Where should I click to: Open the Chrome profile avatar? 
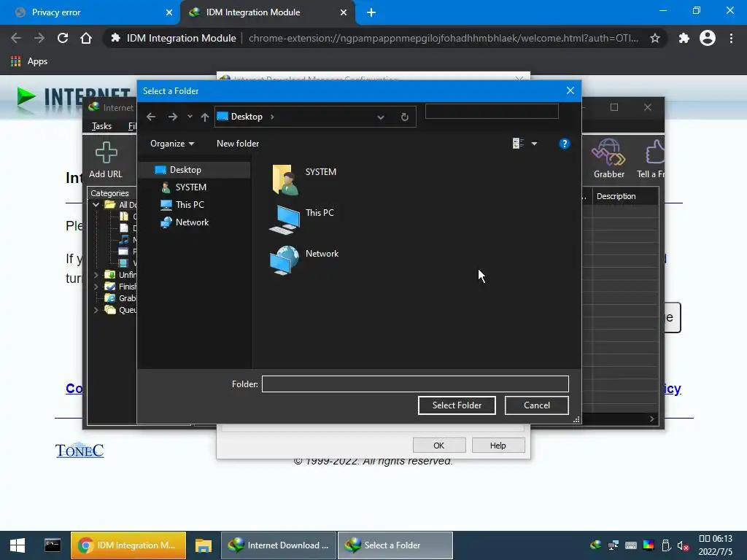click(x=708, y=38)
